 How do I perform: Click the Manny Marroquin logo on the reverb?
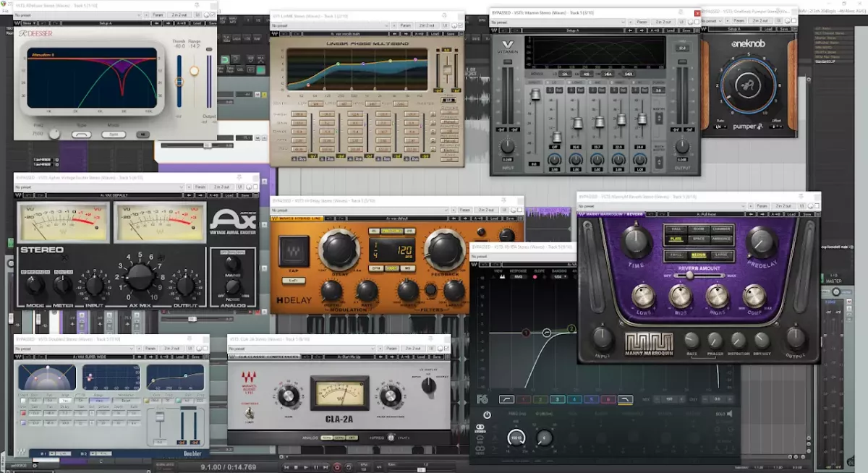point(649,341)
